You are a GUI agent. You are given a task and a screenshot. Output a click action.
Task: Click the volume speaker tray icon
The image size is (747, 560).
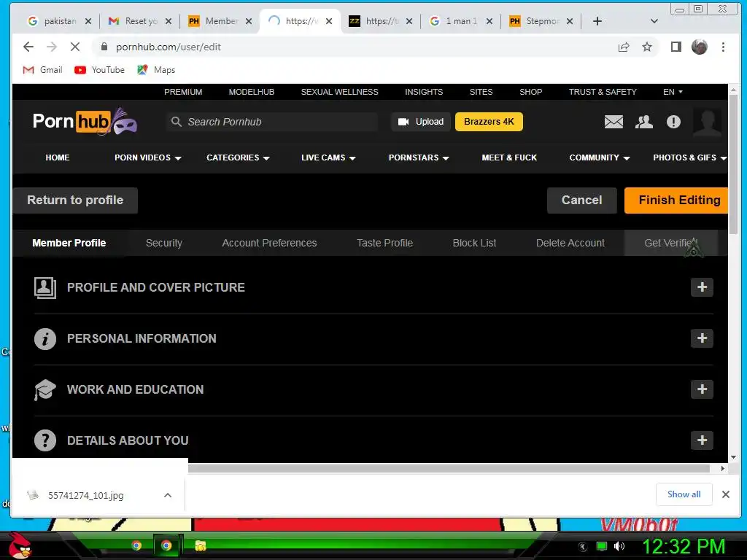coord(619,546)
